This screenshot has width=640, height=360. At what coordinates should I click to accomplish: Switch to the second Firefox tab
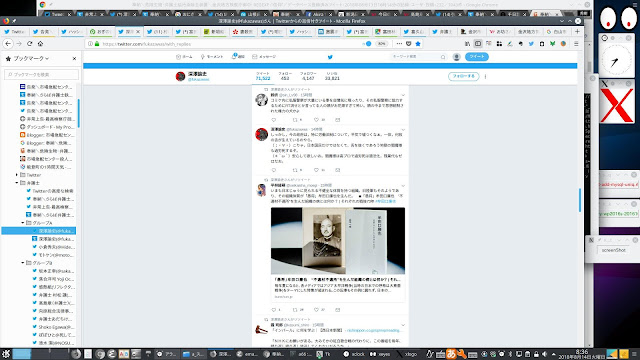[x=44, y=31]
